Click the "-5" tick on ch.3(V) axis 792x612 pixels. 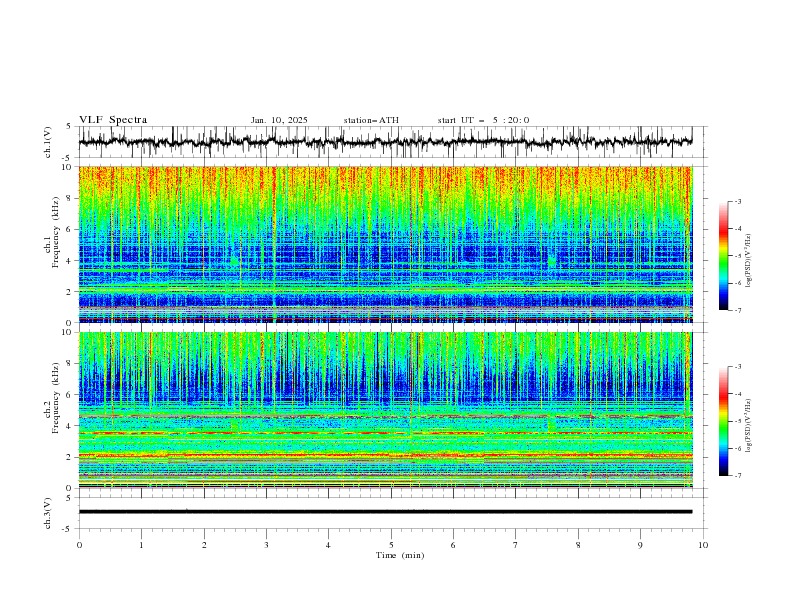[x=67, y=529]
